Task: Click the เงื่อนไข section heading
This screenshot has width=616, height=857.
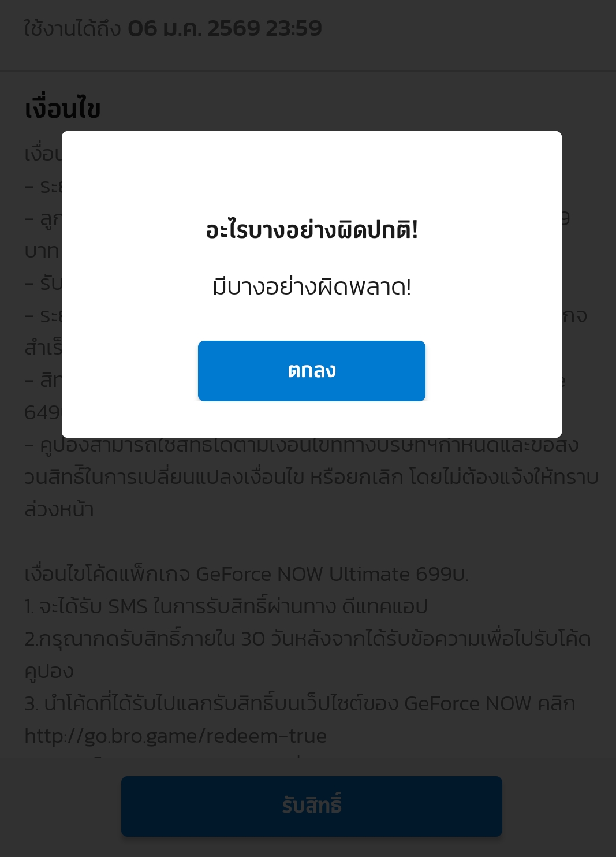Action: pyautogui.click(x=63, y=109)
